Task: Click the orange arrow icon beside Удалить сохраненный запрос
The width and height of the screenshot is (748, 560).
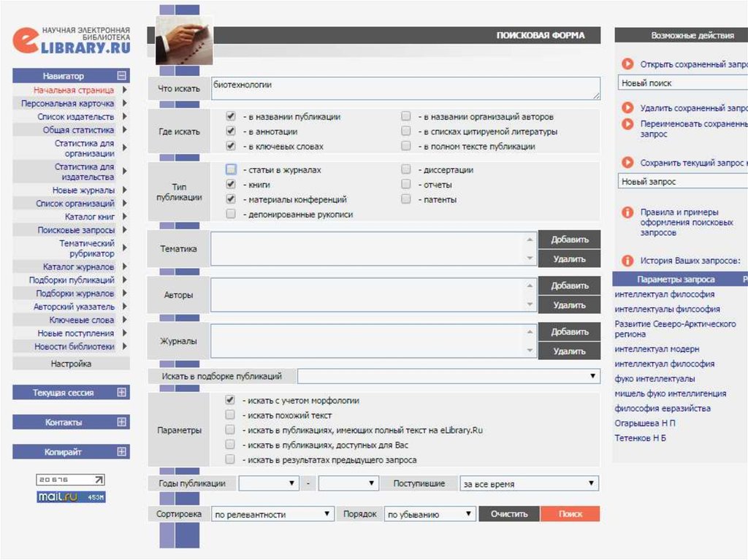Action: coord(627,107)
